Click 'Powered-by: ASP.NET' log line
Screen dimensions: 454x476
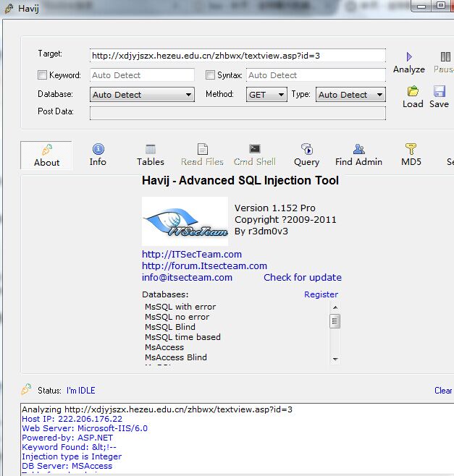coord(67,438)
